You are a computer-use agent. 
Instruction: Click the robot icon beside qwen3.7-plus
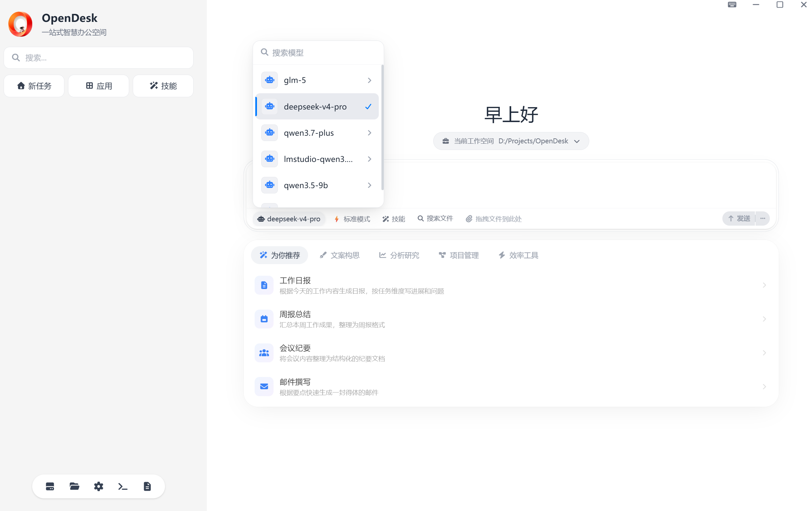pos(270,132)
